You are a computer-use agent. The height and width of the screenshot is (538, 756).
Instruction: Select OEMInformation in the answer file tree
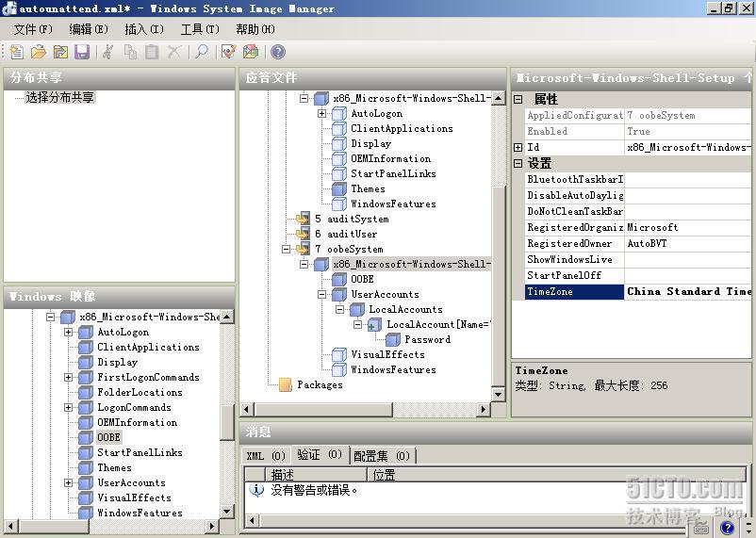click(391, 158)
